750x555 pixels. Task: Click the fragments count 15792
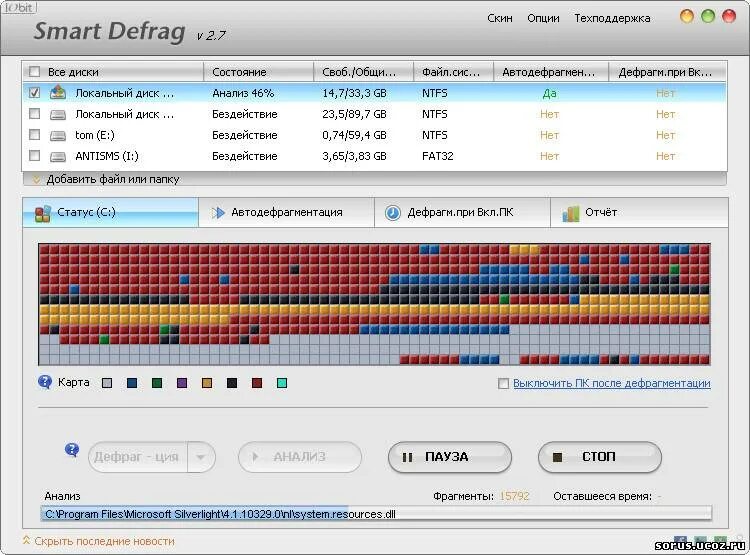[x=514, y=496]
